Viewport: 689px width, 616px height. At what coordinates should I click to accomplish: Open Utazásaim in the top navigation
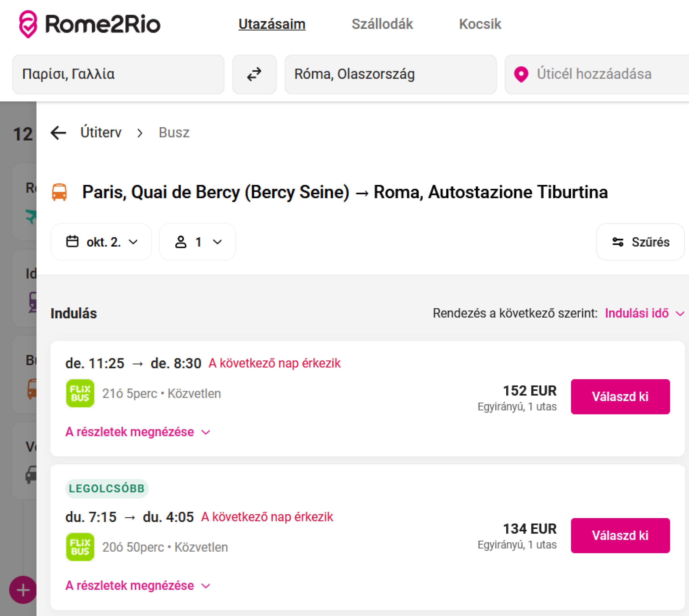click(272, 24)
